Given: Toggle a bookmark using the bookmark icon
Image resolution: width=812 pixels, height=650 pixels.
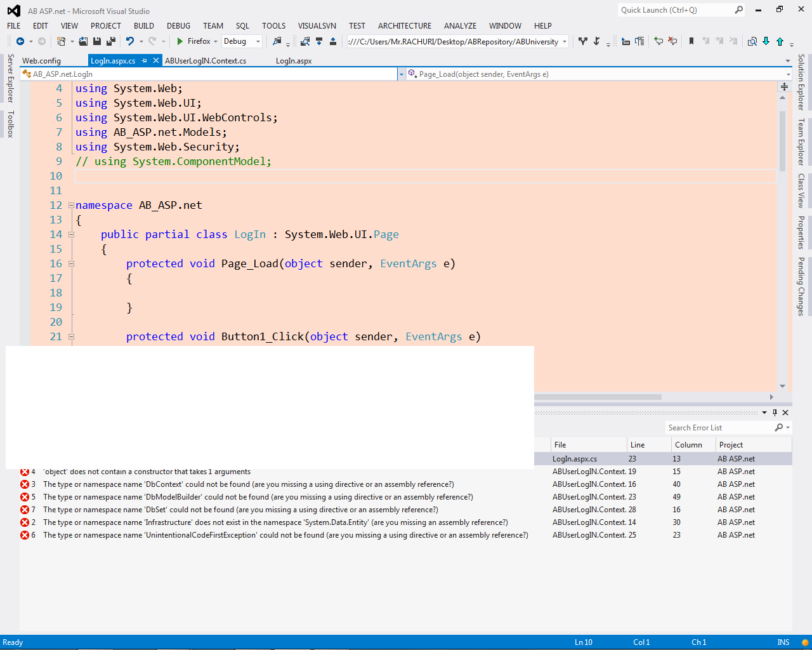Looking at the screenshot, I should [x=691, y=41].
